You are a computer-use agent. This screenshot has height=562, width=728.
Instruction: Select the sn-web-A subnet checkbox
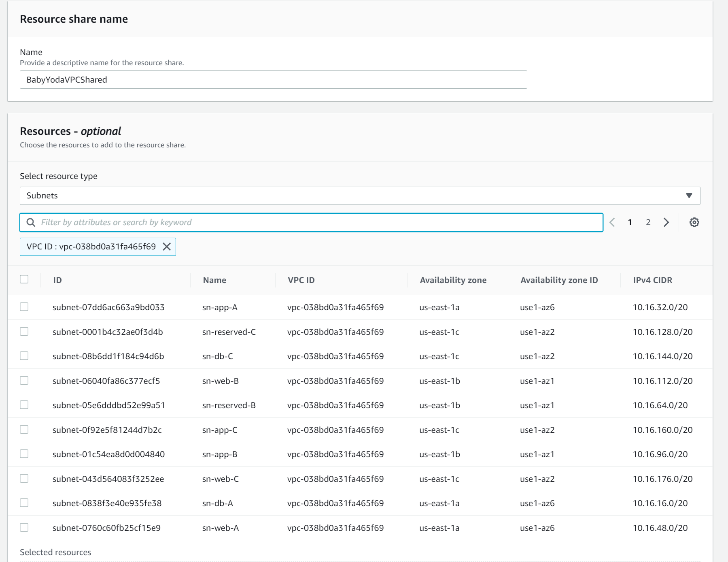click(24, 528)
